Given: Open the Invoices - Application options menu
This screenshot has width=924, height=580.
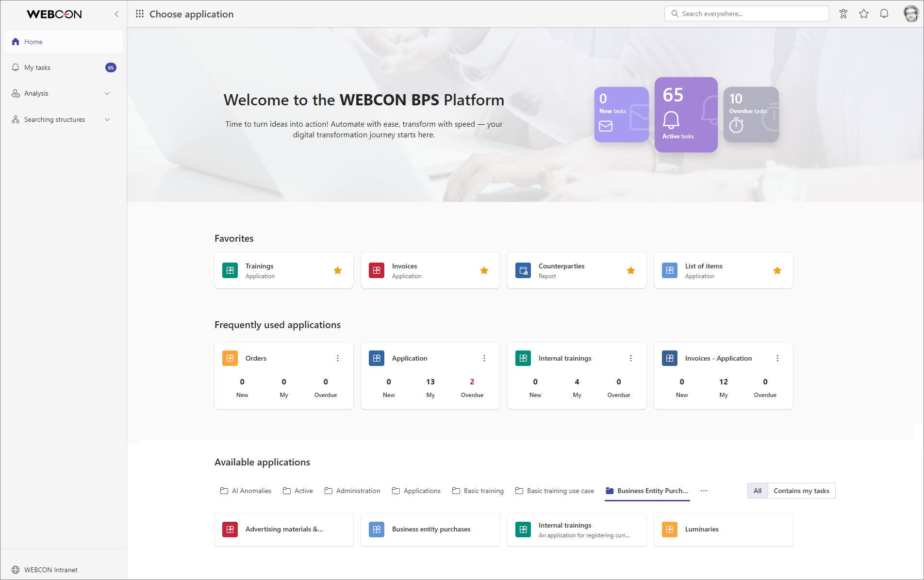Looking at the screenshot, I should coord(777,358).
